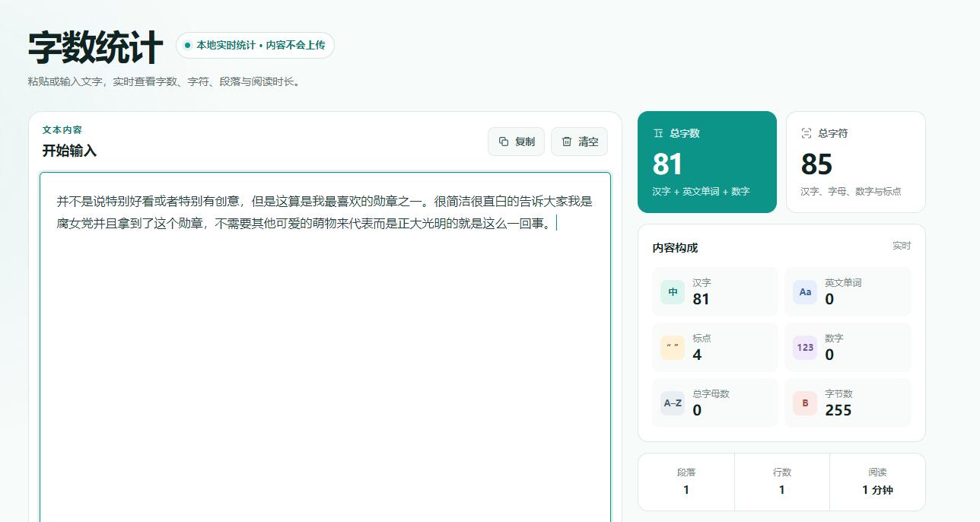Click inside the text input area
980x522 pixels.
tap(325, 347)
